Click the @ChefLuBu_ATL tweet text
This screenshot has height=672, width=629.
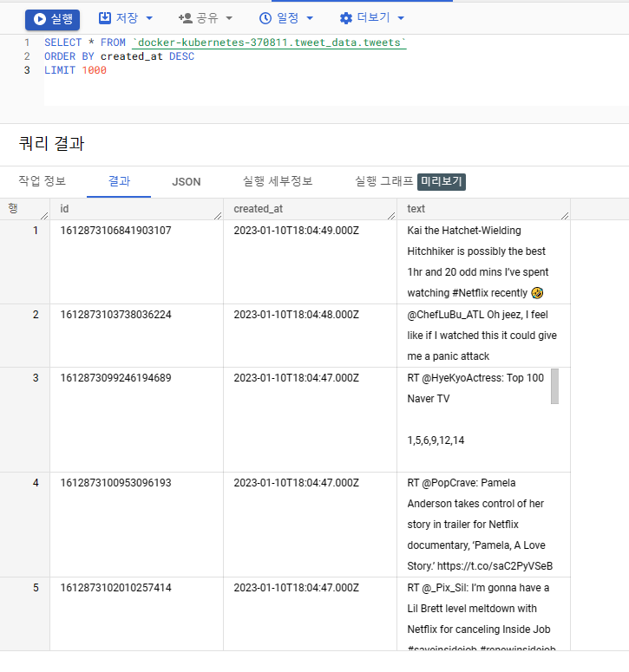(x=482, y=336)
